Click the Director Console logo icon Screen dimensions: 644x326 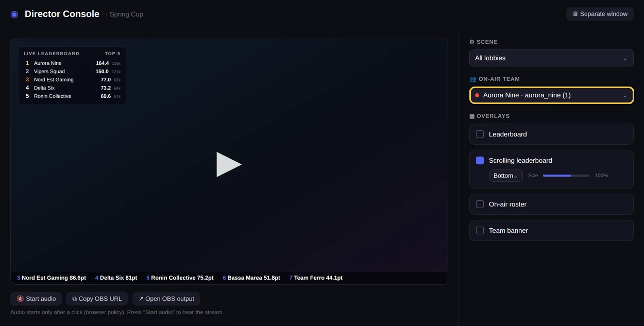(14, 14)
